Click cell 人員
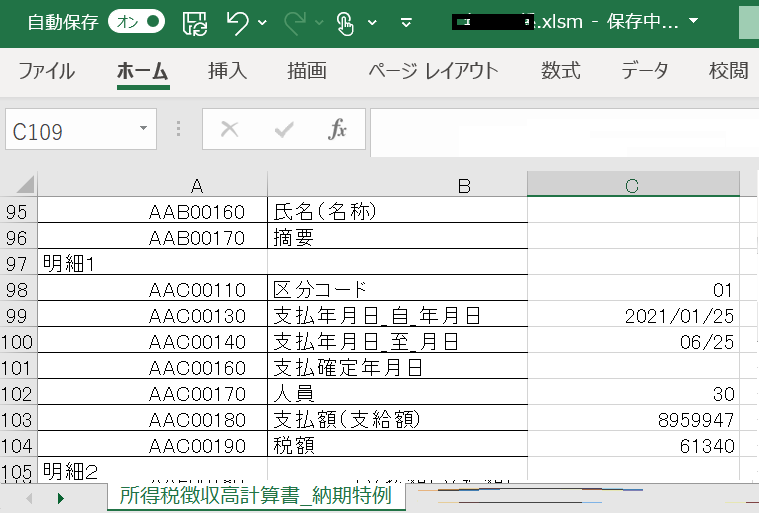 pyautogui.click(x=397, y=392)
